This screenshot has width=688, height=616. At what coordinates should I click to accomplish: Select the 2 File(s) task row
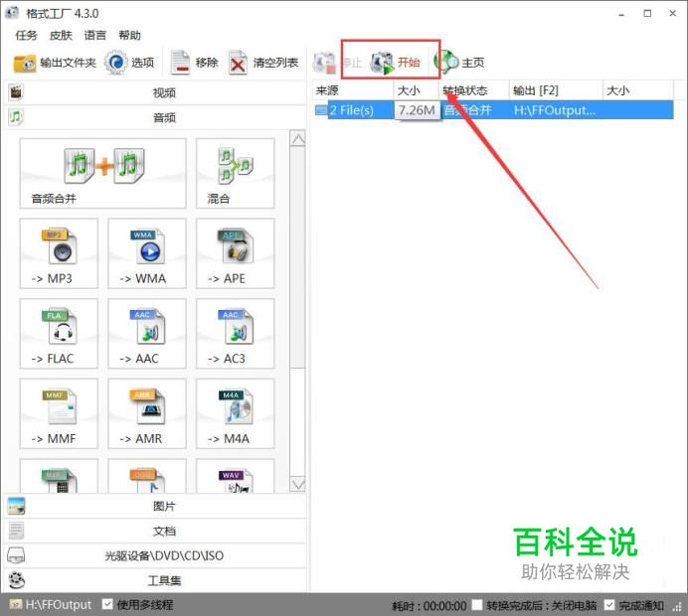click(x=492, y=109)
